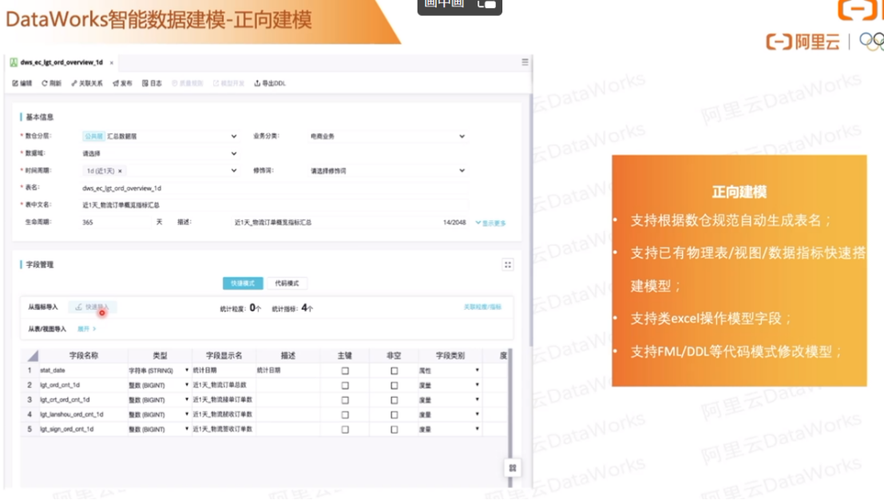Click the picture-in-picture icon at top
This screenshot has width=884, height=500.
point(487,5)
